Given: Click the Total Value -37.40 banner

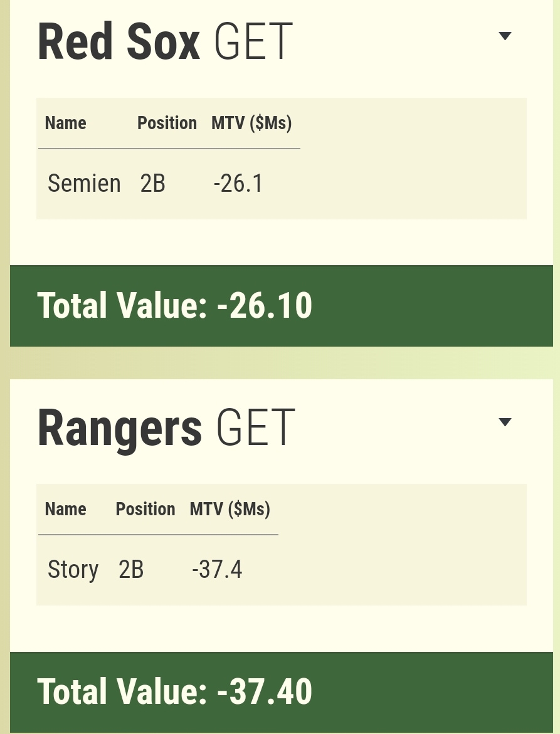Looking at the screenshot, I should point(282,692).
